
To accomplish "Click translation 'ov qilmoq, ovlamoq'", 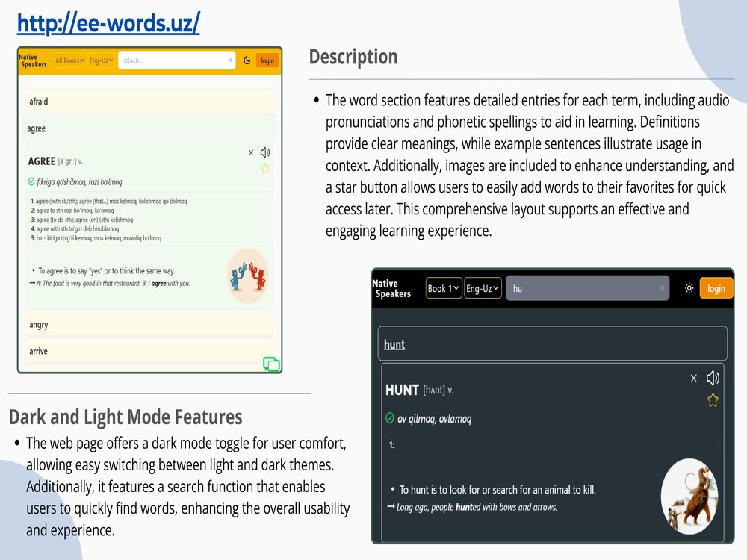I will [x=435, y=419].
